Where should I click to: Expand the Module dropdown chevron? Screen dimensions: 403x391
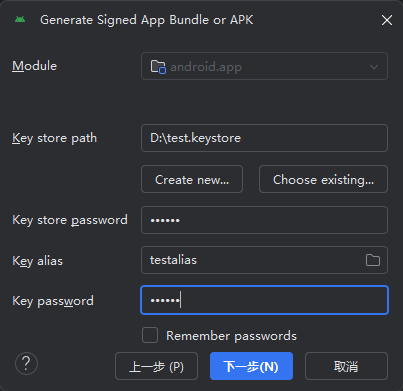coord(374,67)
